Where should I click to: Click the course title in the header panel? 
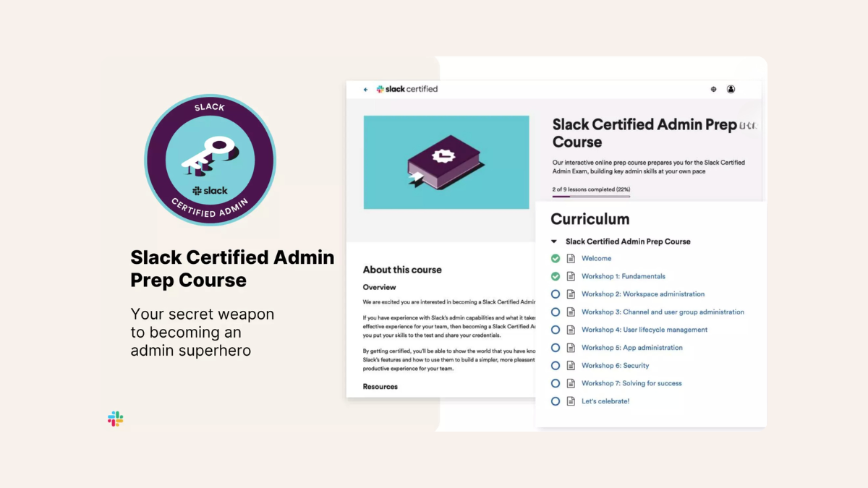tap(644, 133)
